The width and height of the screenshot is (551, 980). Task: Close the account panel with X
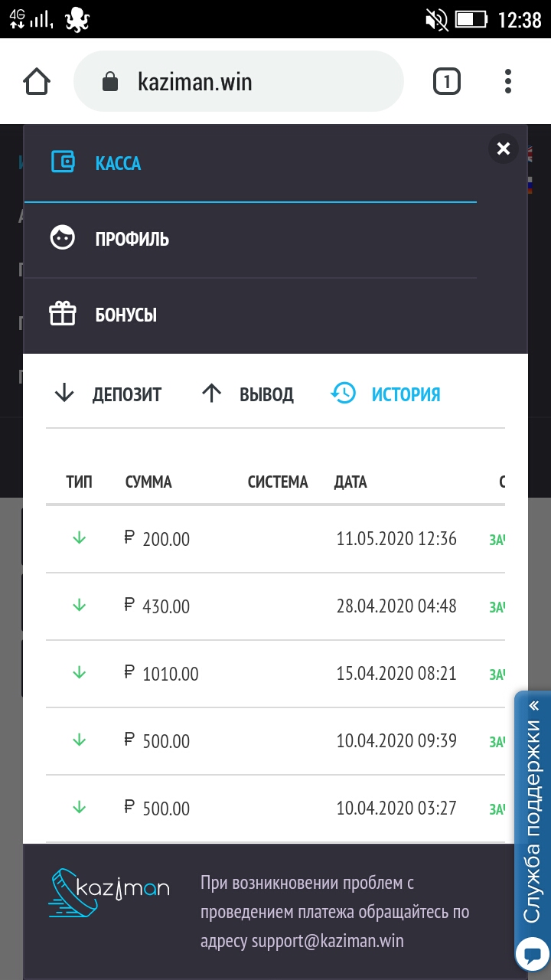click(x=503, y=149)
